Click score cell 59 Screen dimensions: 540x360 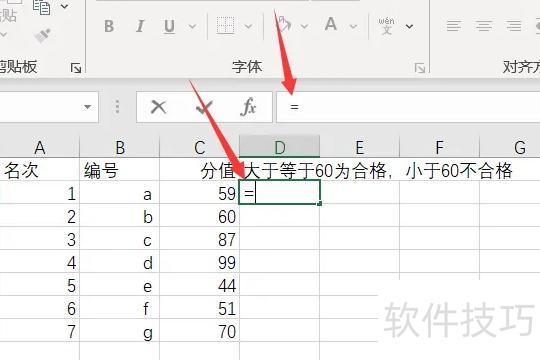(x=200, y=193)
